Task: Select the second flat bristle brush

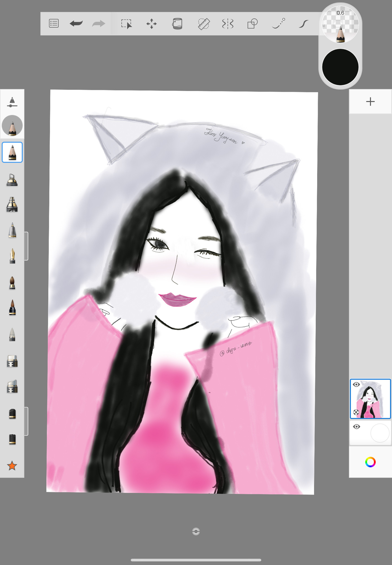Action: [x=12, y=386]
